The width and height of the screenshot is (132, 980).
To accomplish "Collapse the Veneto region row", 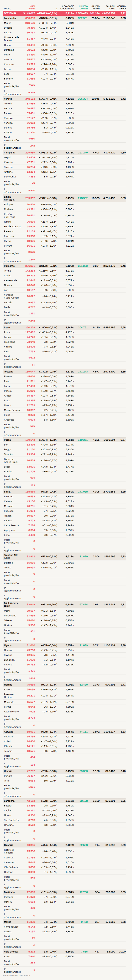I will point(8,99).
